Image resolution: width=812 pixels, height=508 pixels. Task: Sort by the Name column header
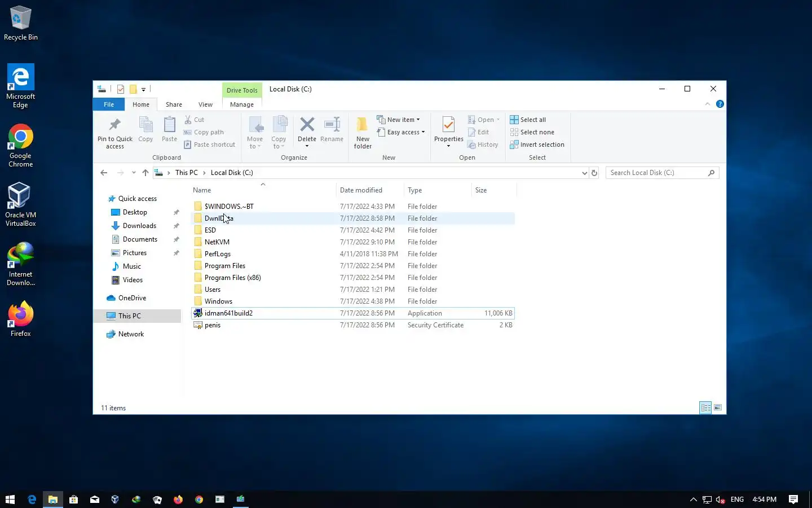263,190
